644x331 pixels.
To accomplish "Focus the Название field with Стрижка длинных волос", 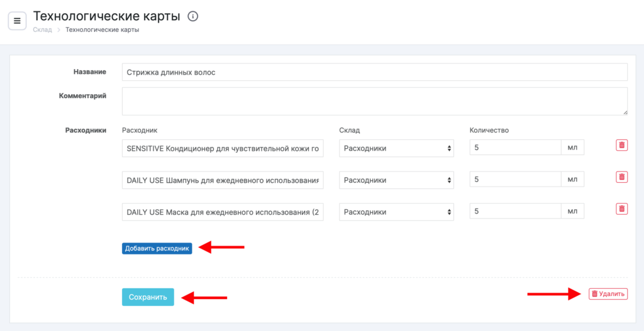I will pos(375,72).
